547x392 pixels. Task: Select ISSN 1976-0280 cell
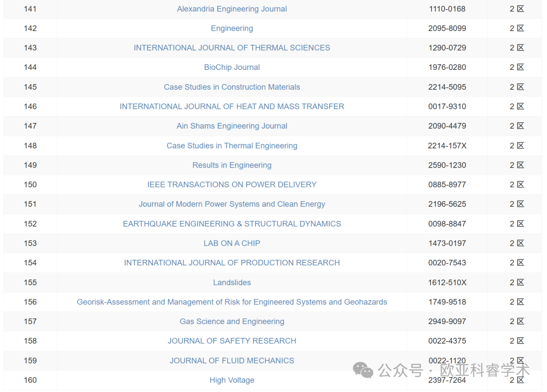click(447, 67)
